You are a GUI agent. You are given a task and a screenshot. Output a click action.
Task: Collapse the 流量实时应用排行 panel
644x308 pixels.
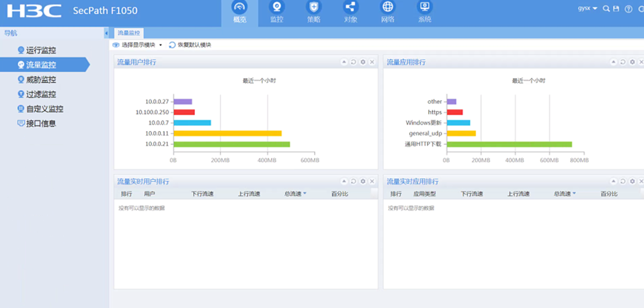pos(614,182)
